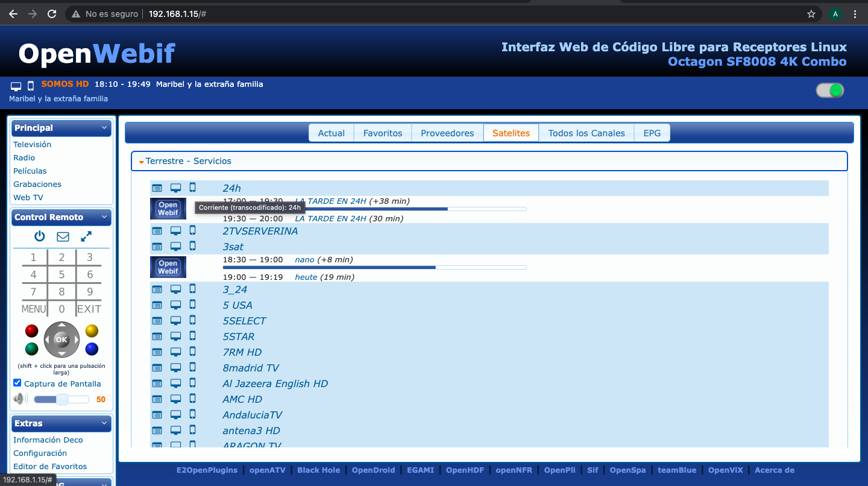
Task: Click the expand fullscreen arrows icon
Action: [x=86, y=236]
